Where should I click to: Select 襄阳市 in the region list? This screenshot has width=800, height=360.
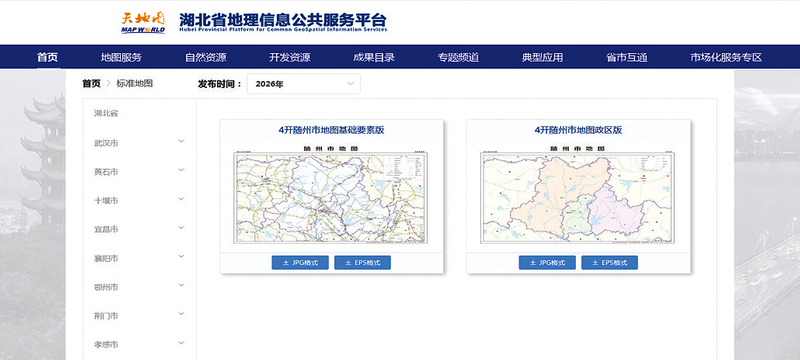(106, 259)
